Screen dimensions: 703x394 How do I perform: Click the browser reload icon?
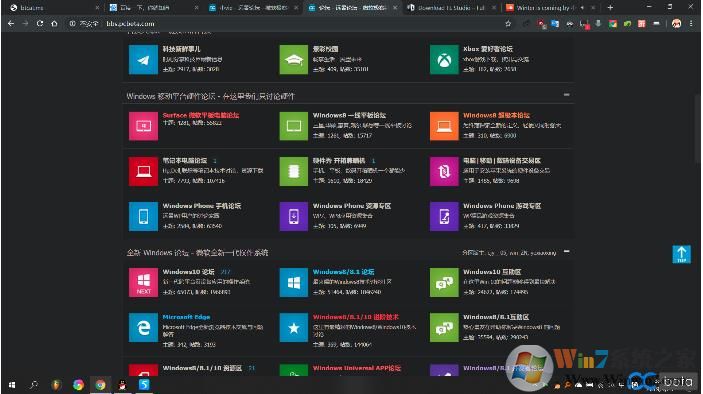(40, 23)
